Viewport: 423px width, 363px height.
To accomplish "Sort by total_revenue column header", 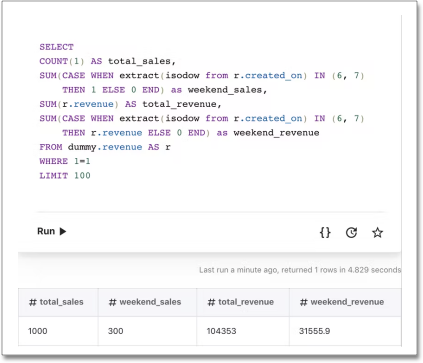I will pyautogui.click(x=243, y=302).
